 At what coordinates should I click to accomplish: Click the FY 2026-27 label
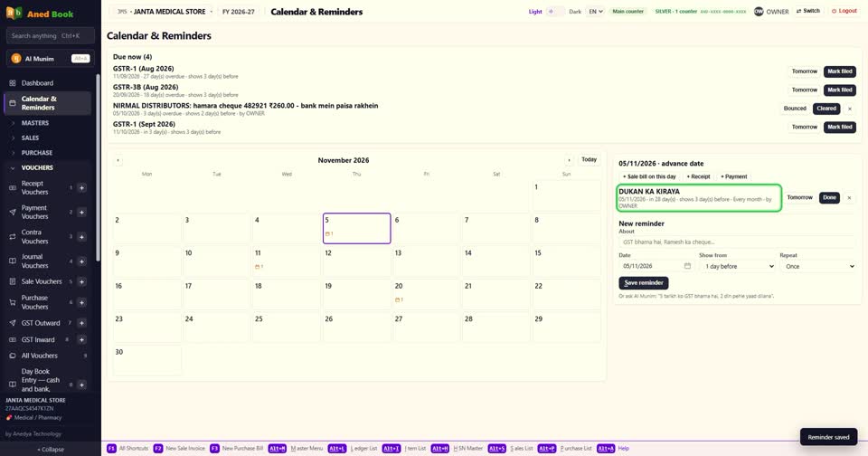(x=239, y=12)
